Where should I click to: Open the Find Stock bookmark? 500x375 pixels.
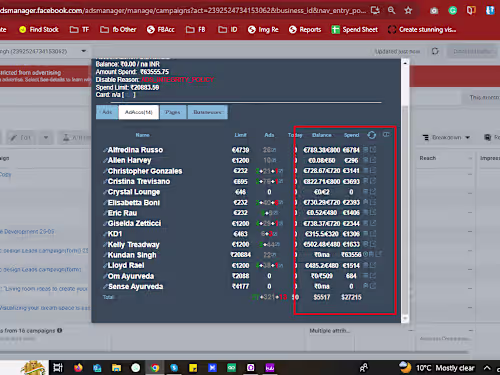pos(39,30)
